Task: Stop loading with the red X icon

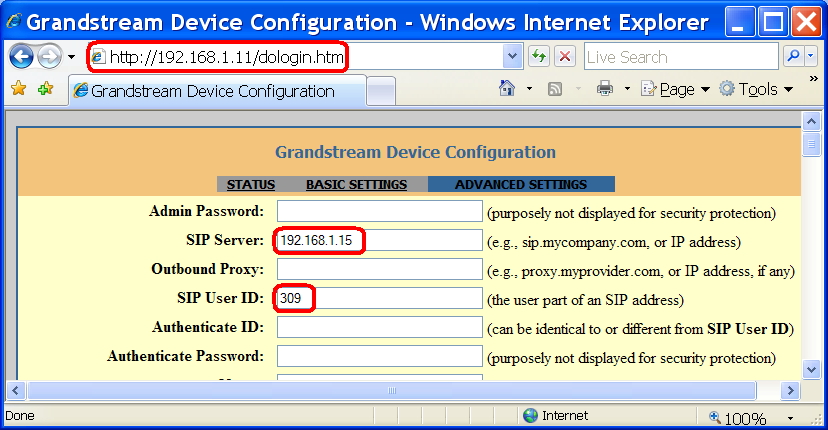Action: (564, 56)
